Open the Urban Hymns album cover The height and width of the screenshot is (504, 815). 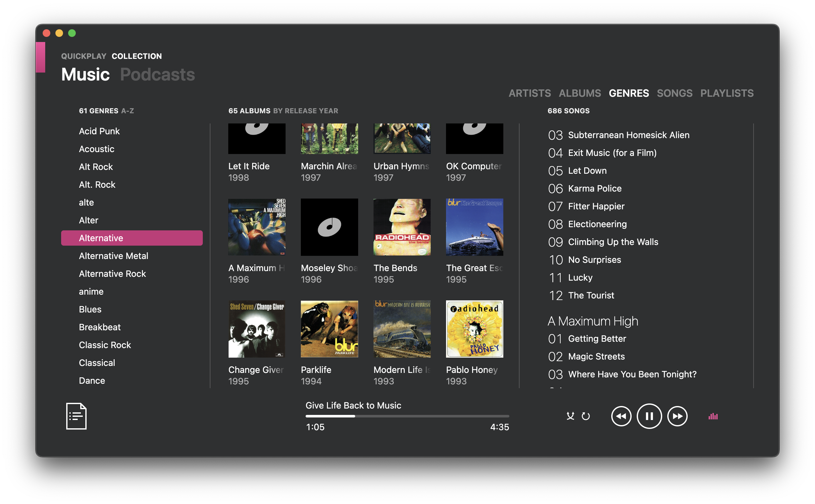(x=402, y=139)
